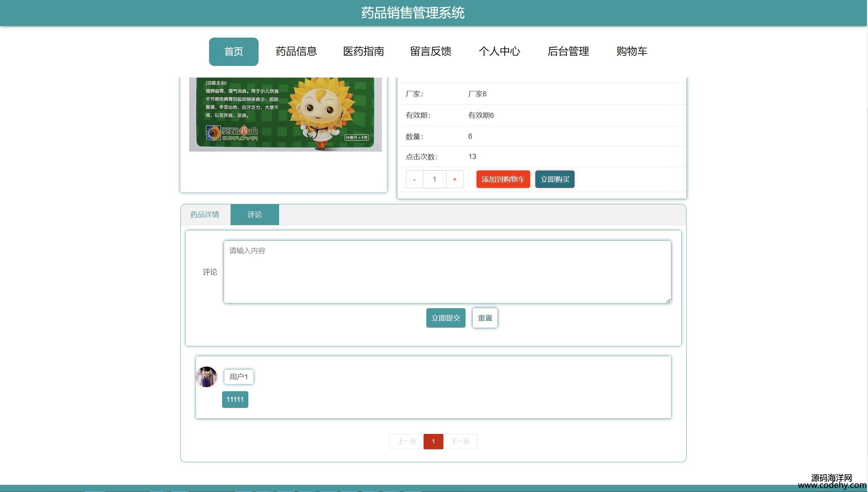Go to 药品信息 menu item
The height and width of the screenshot is (492, 868).
point(296,51)
